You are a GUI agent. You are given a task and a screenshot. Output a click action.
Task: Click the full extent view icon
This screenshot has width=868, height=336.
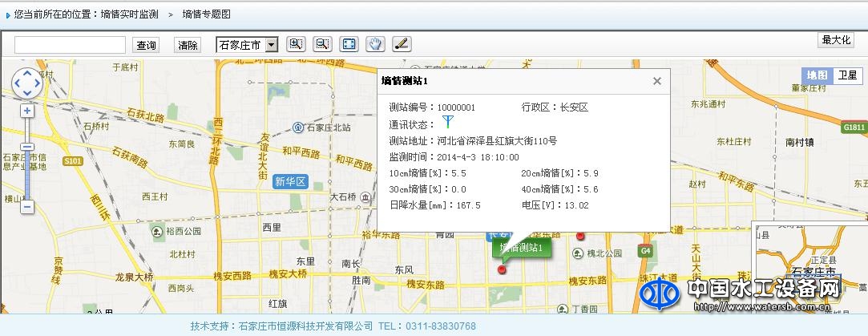pyautogui.click(x=349, y=44)
